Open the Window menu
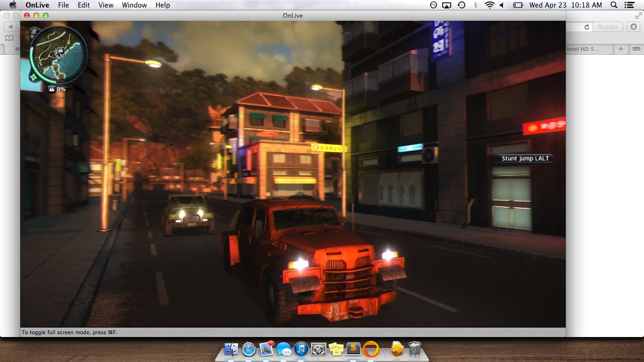Image resolution: width=644 pixels, height=362 pixels. pos(134,5)
